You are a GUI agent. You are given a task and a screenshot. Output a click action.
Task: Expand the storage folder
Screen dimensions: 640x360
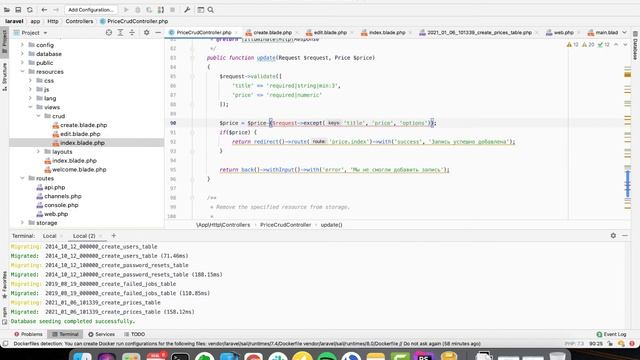click(x=22, y=223)
